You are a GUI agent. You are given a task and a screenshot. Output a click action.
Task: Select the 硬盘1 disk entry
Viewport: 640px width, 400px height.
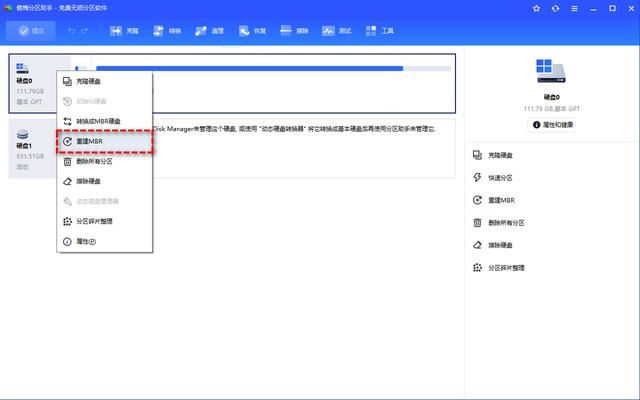[x=28, y=150]
